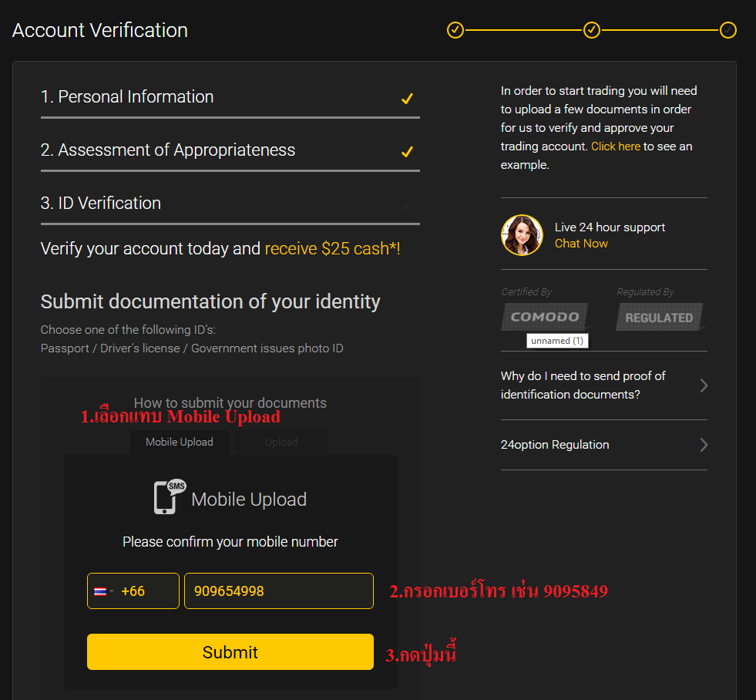Expand the 24option Regulation chevron

(704, 445)
